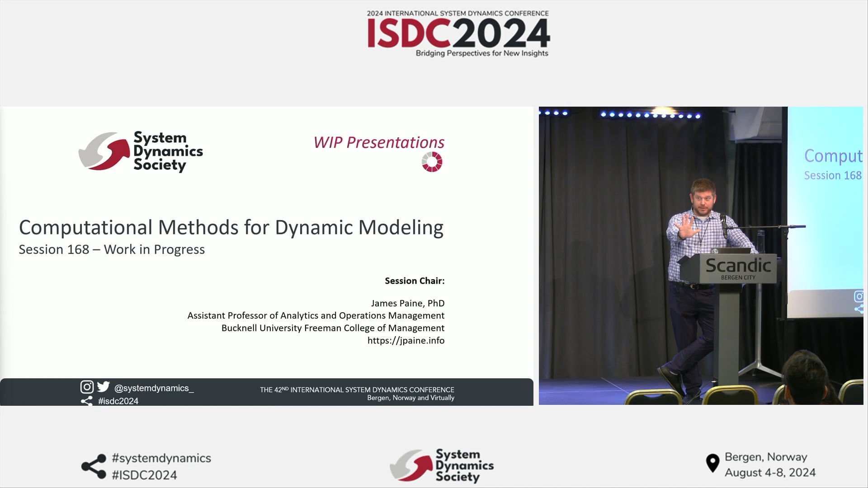
Task: Click the ISDC2024 conference logo at top
Action: pos(458,33)
